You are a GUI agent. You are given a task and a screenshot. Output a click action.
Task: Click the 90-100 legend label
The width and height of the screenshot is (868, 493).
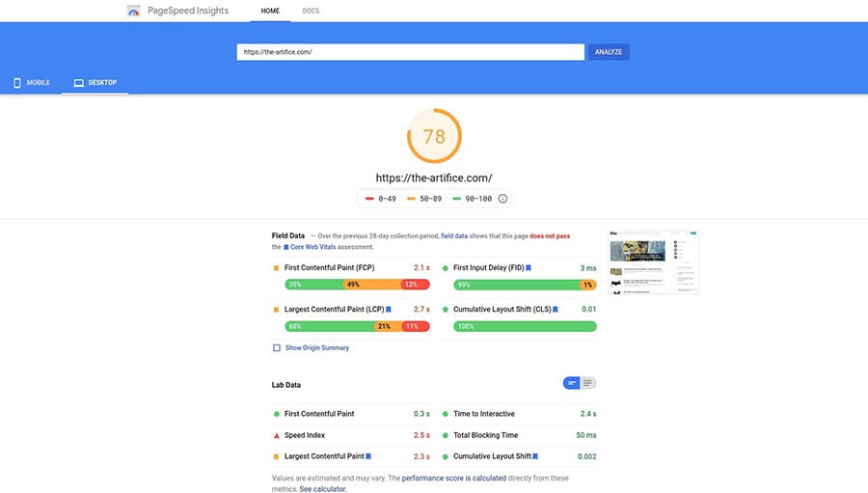pyautogui.click(x=478, y=199)
